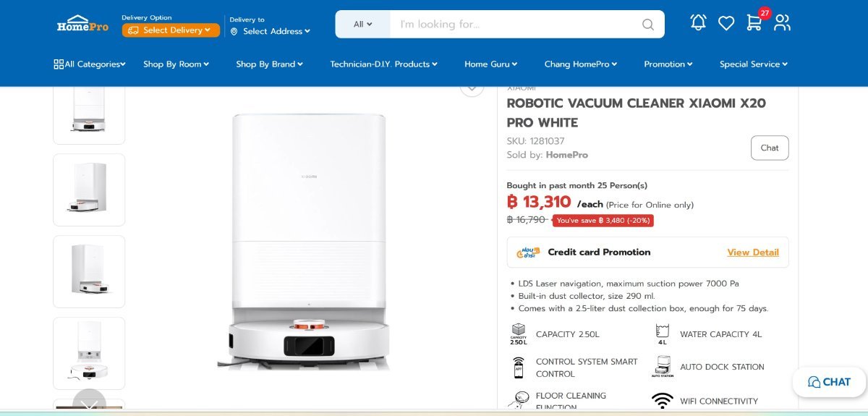Click the HomePro seller name link
The height and width of the screenshot is (416, 868).
[566, 155]
